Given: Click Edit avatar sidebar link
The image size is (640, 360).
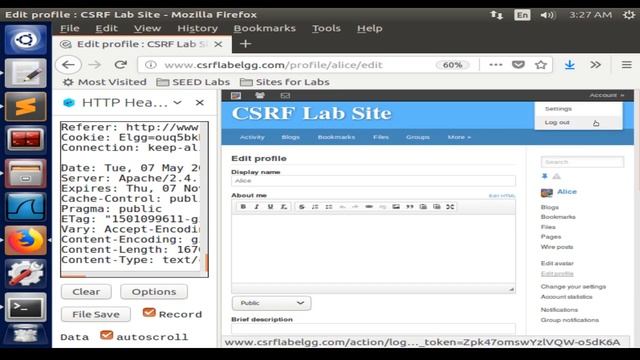Looking at the screenshot, I should (557, 263).
